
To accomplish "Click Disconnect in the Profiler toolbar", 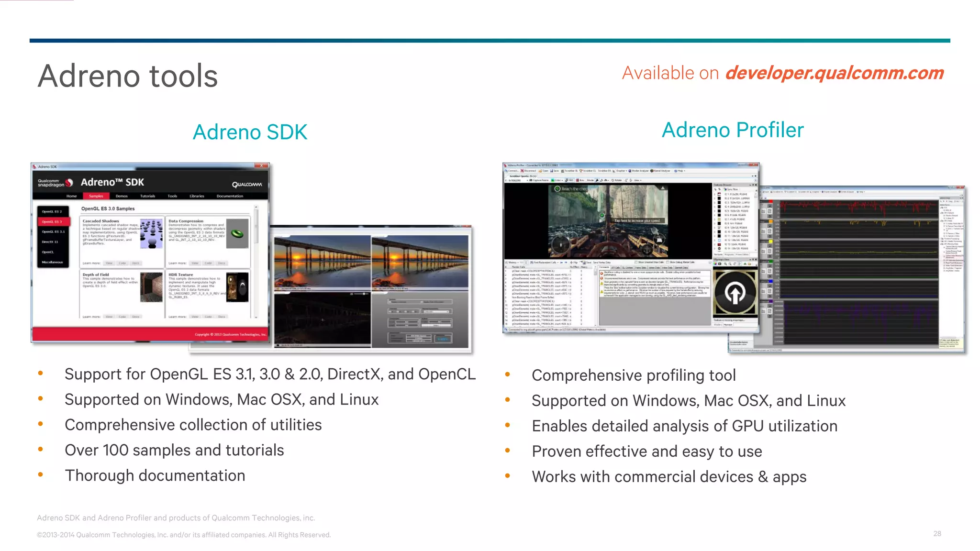I will tap(528, 171).
